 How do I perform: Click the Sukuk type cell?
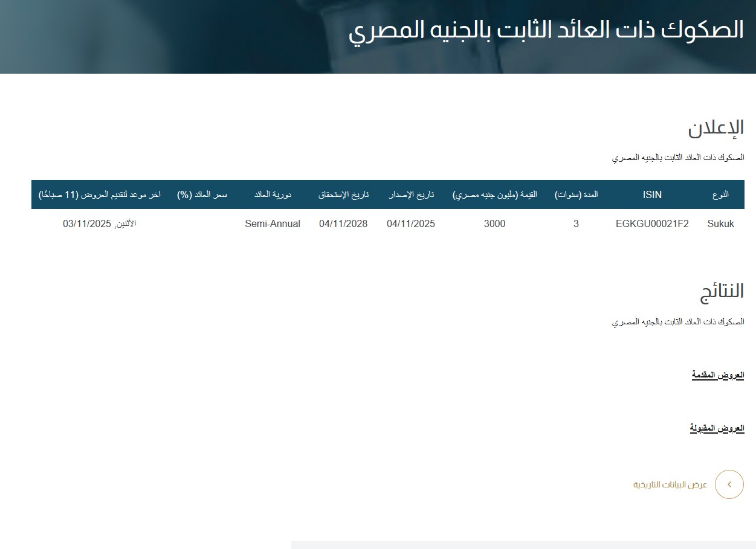point(720,224)
